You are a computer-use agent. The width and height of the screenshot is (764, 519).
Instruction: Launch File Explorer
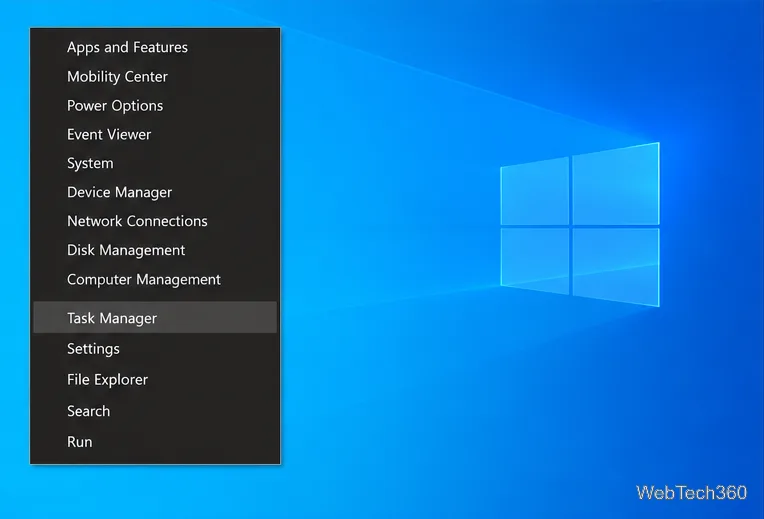point(155,380)
